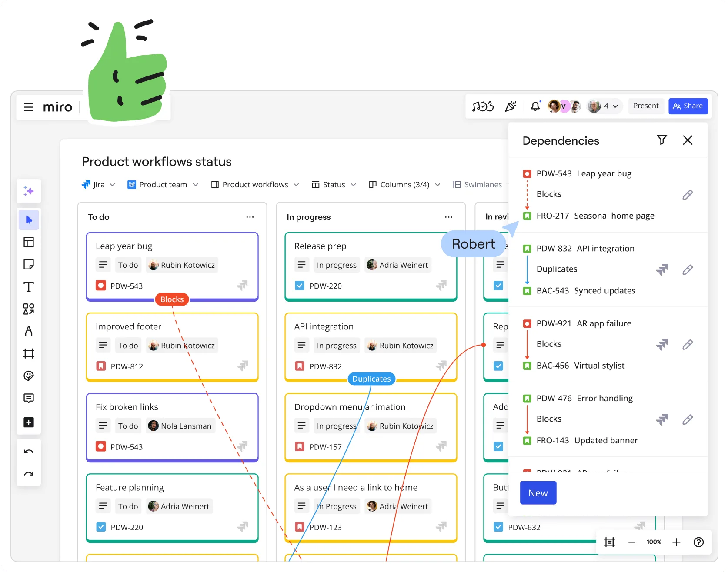
Task: Select FRO-217 Seasonal home page item
Action: 588,216
